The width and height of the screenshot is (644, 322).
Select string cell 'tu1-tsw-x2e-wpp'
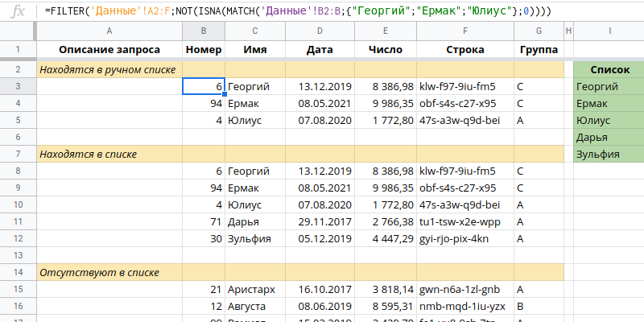point(464,221)
